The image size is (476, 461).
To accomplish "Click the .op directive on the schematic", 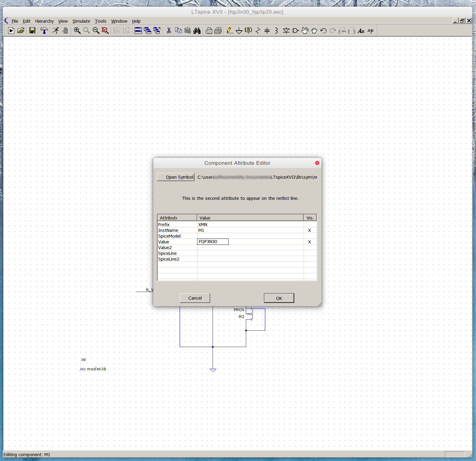I will 83,359.
